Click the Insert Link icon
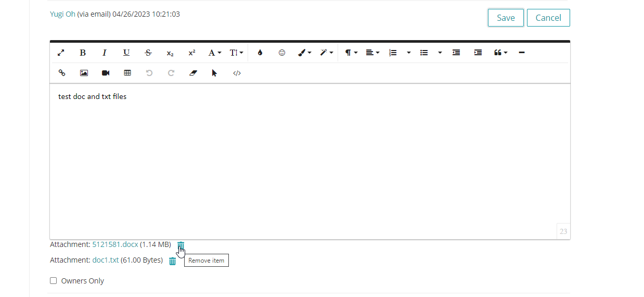The height and width of the screenshot is (297, 644). (x=62, y=73)
